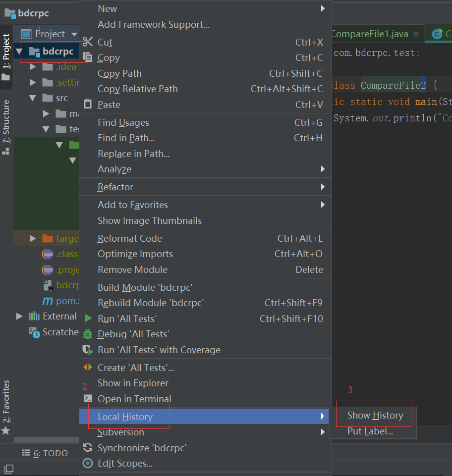Select Show History in the submenu
The height and width of the screenshot is (476, 452).
(375, 415)
